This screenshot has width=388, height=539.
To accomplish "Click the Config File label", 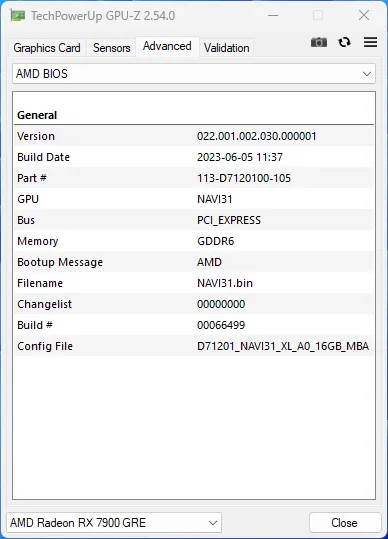I will [45, 346].
